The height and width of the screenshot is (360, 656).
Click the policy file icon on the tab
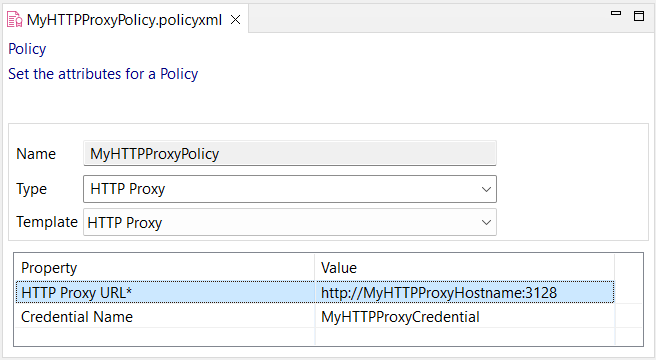point(15,20)
